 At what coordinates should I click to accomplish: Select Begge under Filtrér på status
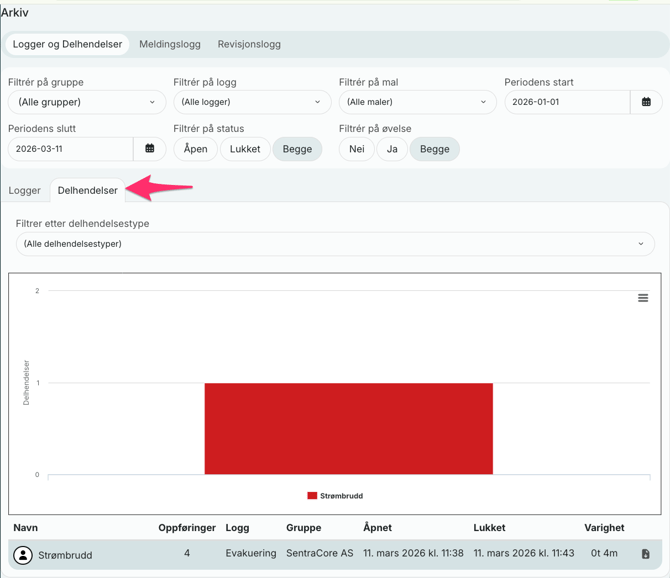click(x=297, y=149)
